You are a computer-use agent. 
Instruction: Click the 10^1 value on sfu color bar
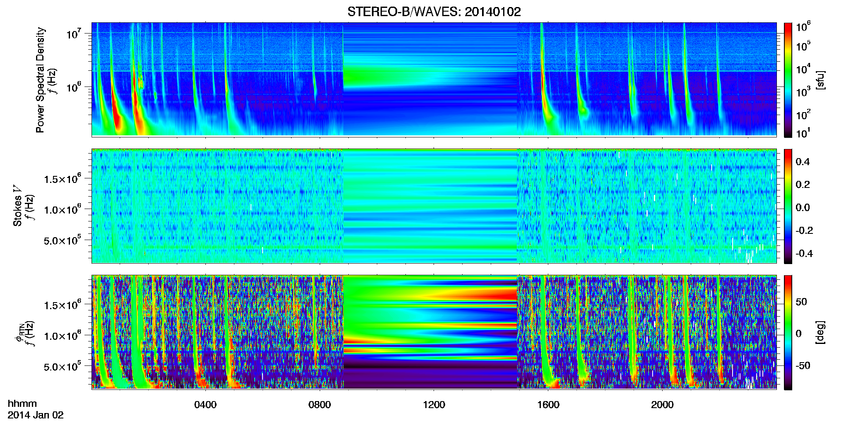click(x=803, y=133)
